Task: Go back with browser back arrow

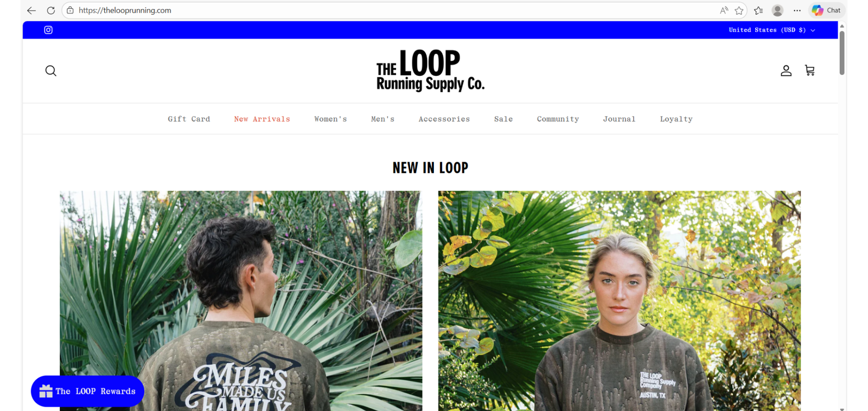Action: 31,10
